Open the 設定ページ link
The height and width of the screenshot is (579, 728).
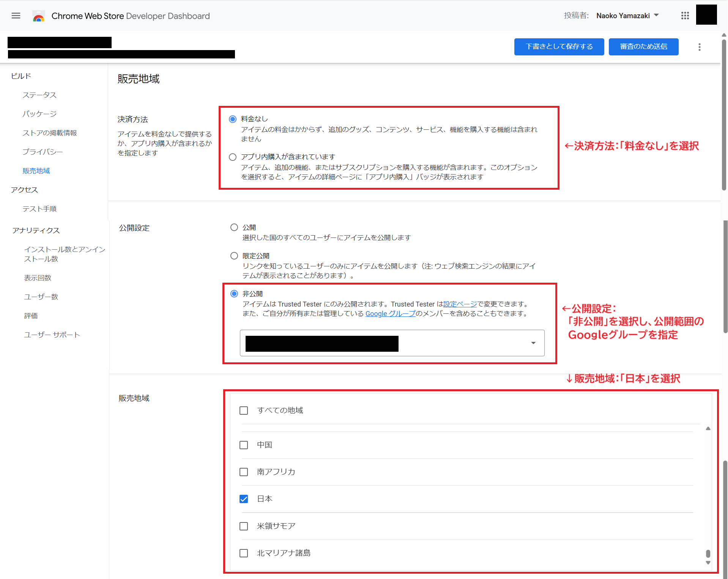click(x=460, y=304)
